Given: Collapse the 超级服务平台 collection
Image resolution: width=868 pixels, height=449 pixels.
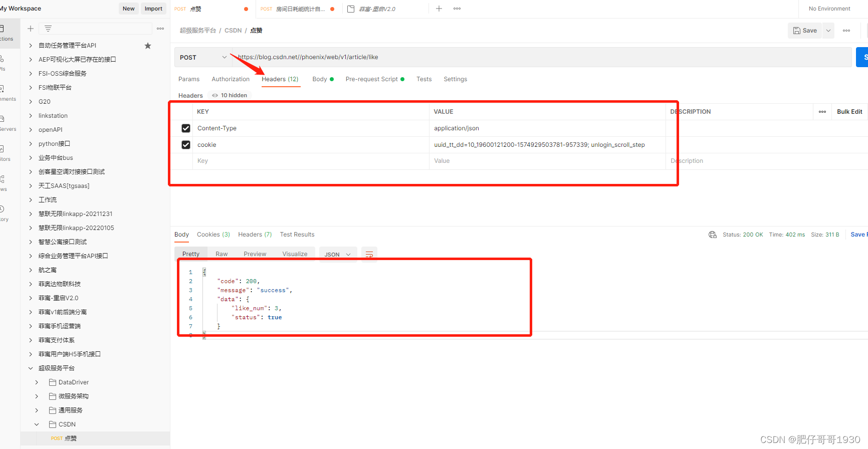Looking at the screenshot, I should pyautogui.click(x=31, y=368).
